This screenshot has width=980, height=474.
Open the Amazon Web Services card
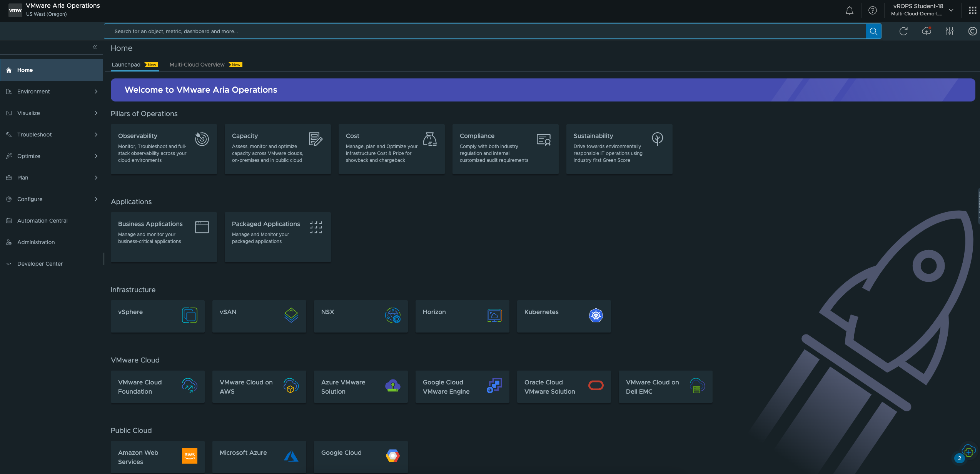[x=158, y=457]
